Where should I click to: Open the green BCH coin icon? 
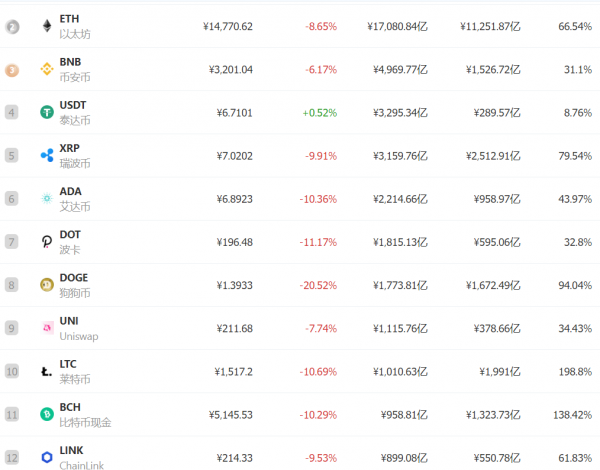pyautogui.click(x=46, y=413)
